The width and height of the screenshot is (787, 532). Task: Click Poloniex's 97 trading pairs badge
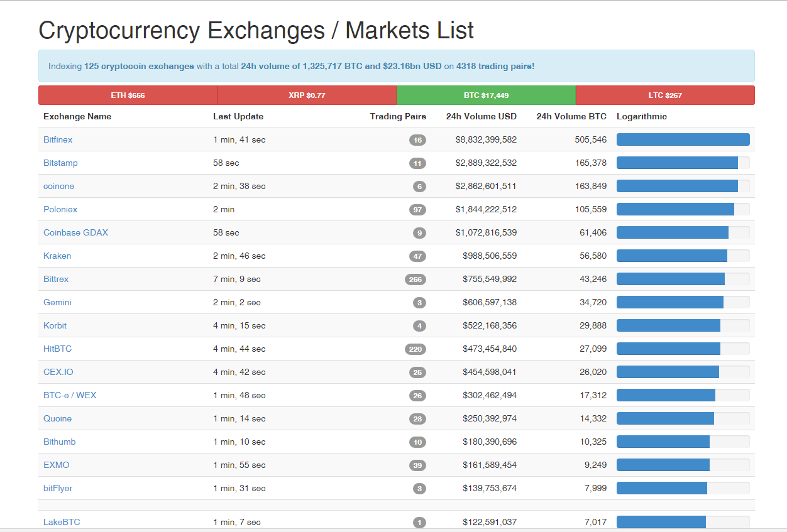pos(417,210)
